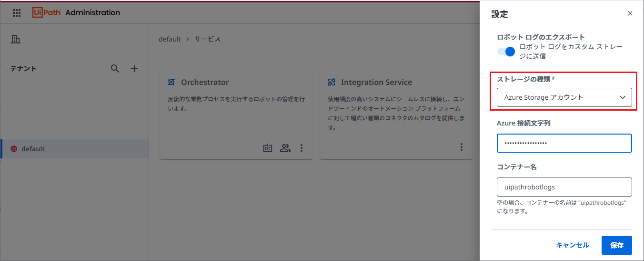
Task: Add a new tenant with plus icon
Action: (134, 69)
